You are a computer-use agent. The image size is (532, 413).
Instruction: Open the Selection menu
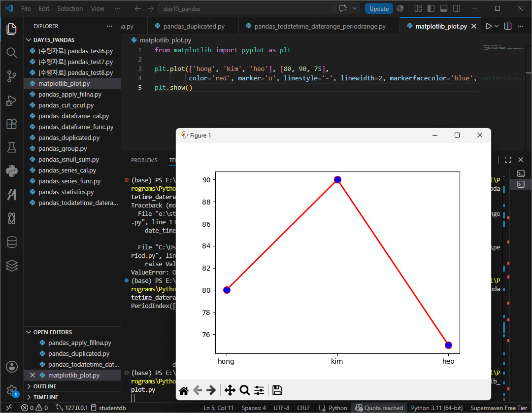tap(70, 8)
